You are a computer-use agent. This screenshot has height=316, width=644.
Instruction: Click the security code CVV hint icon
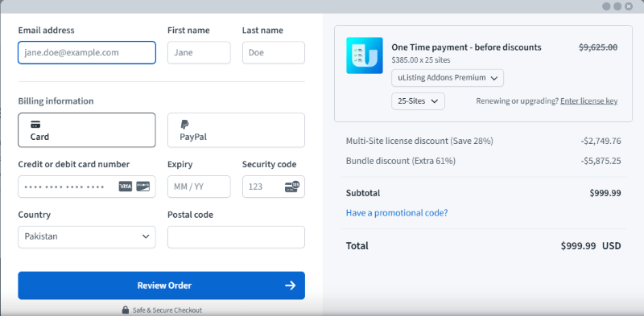coord(292,187)
